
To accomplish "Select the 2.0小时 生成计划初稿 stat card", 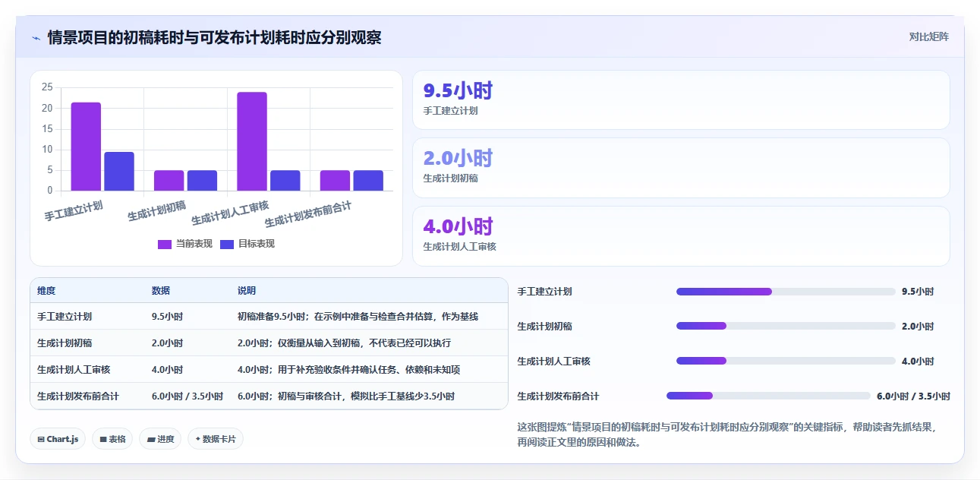I will tap(681, 168).
